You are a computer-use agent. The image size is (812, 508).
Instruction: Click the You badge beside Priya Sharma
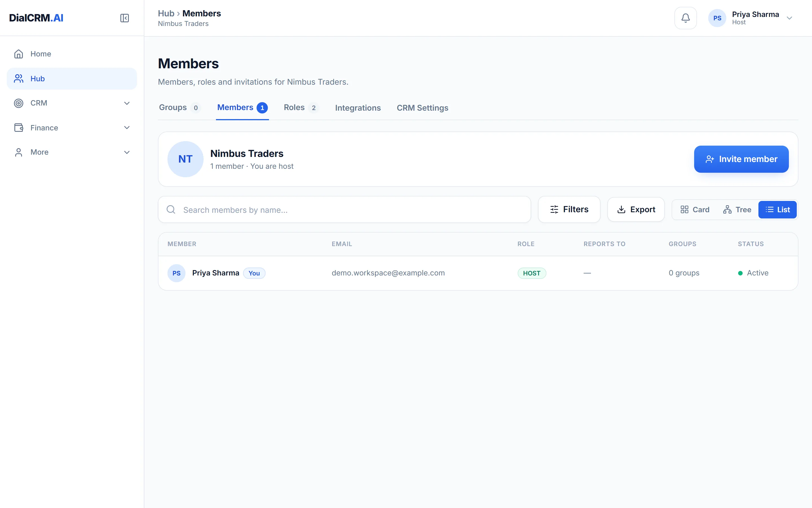tap(254, 273)
